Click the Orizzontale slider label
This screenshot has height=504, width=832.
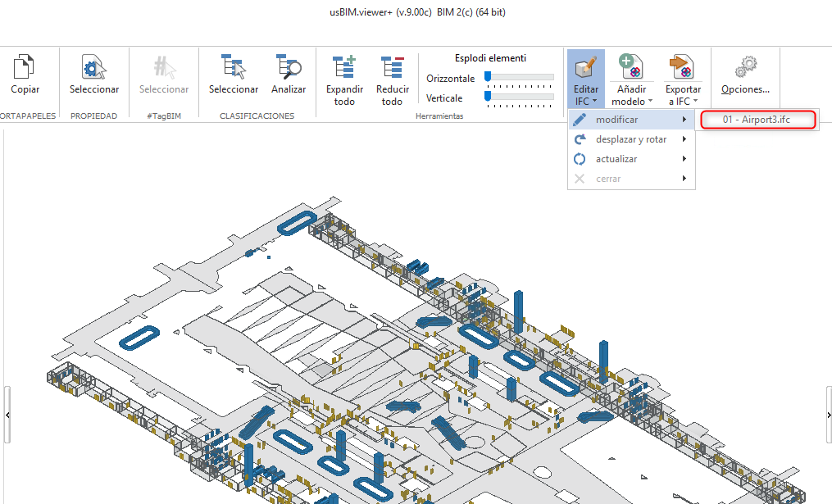coord(451,79)
